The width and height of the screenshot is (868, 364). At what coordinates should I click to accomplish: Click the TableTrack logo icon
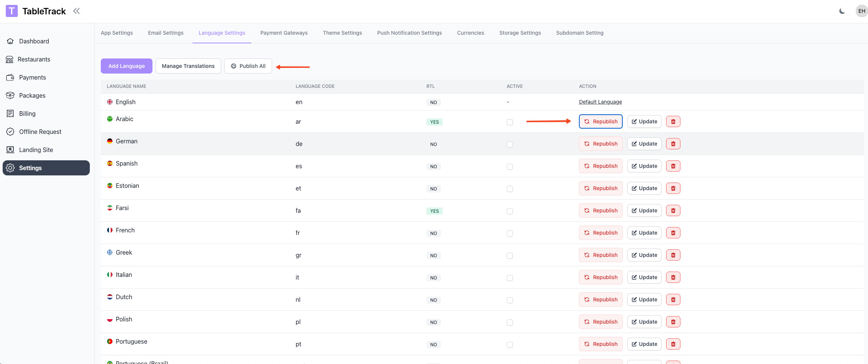tap(12, 11)
